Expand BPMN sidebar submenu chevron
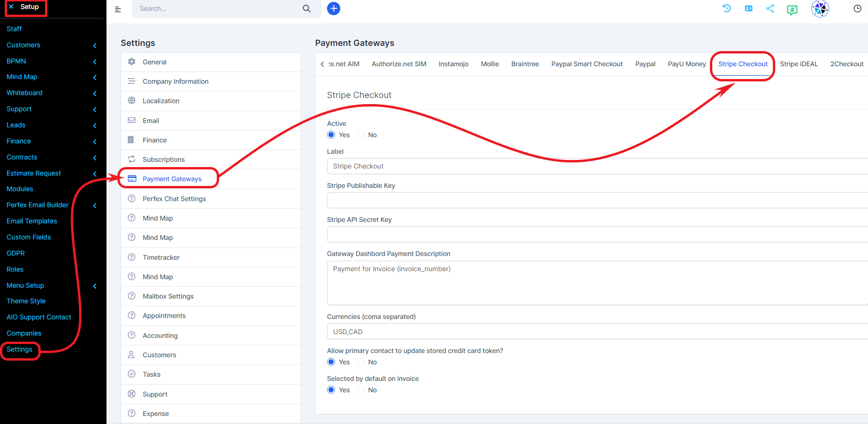The height and width of the screenshot is (424, 868). (95, 62)
